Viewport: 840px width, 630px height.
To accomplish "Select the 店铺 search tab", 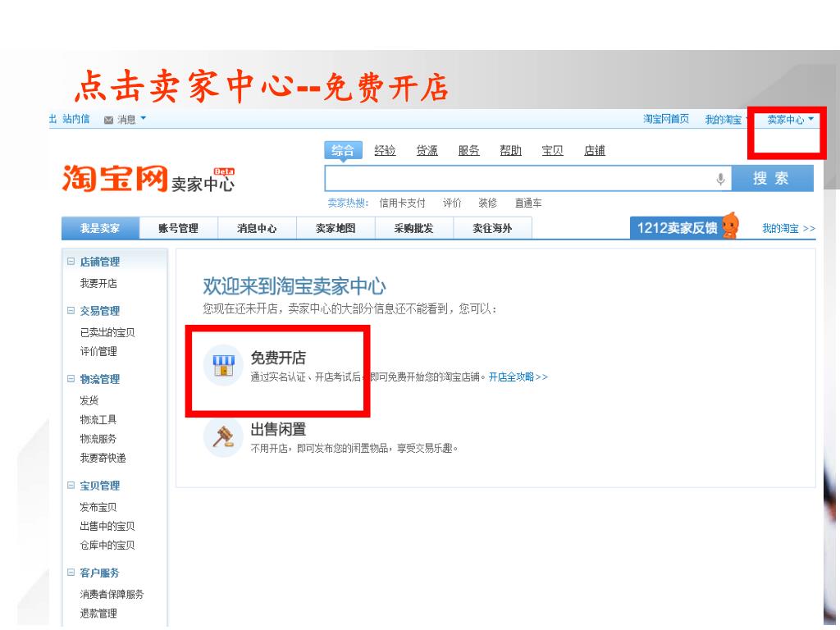I will (595, 151).
